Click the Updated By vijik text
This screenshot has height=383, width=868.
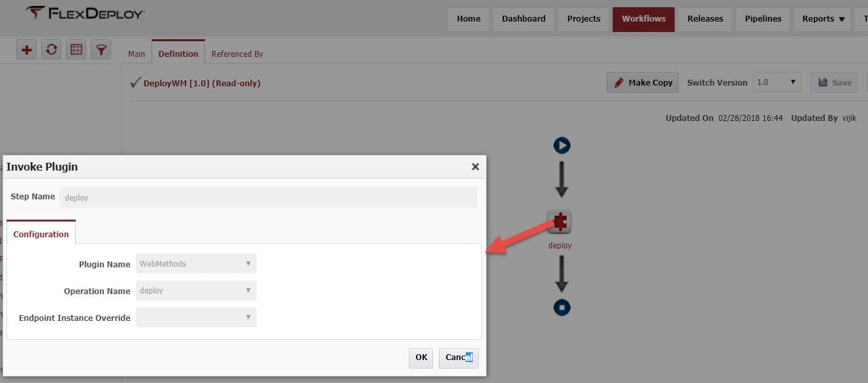[824, 118]
